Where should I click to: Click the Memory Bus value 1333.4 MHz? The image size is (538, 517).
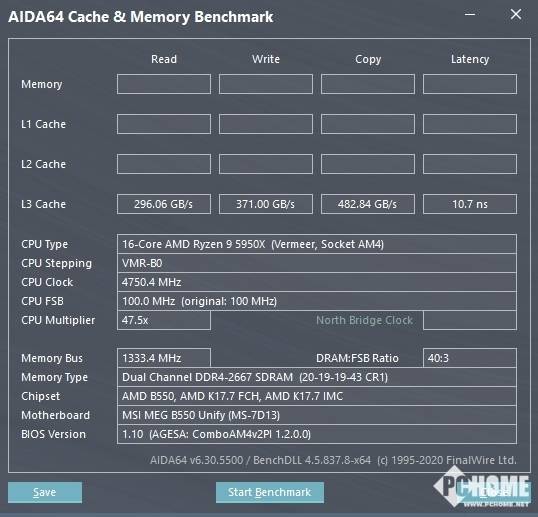[x=164, y=358]
